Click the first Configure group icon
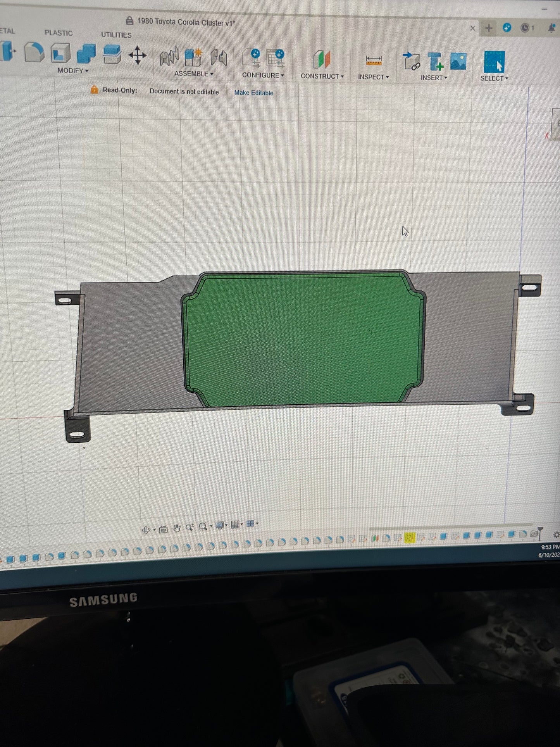This screenshot has width=560, height=747. (x=252, y=58)
